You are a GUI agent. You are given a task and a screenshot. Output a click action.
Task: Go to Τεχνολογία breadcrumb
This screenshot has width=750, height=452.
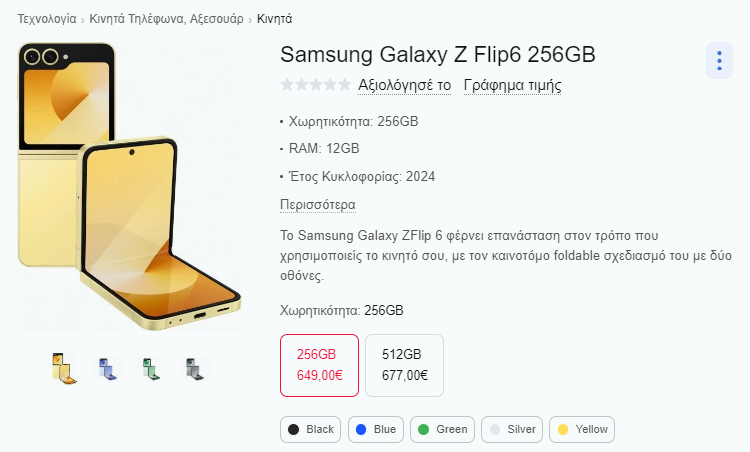(x=47, y=19)
